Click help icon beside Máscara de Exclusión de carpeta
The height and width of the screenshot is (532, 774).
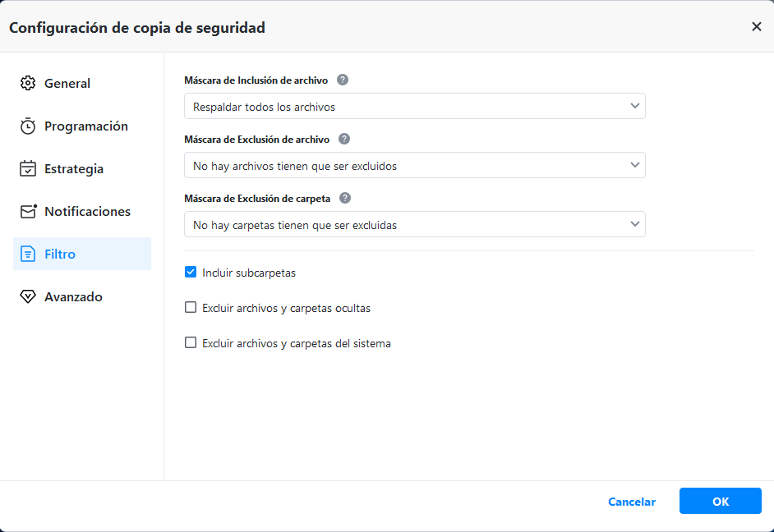tap(345, 198)
